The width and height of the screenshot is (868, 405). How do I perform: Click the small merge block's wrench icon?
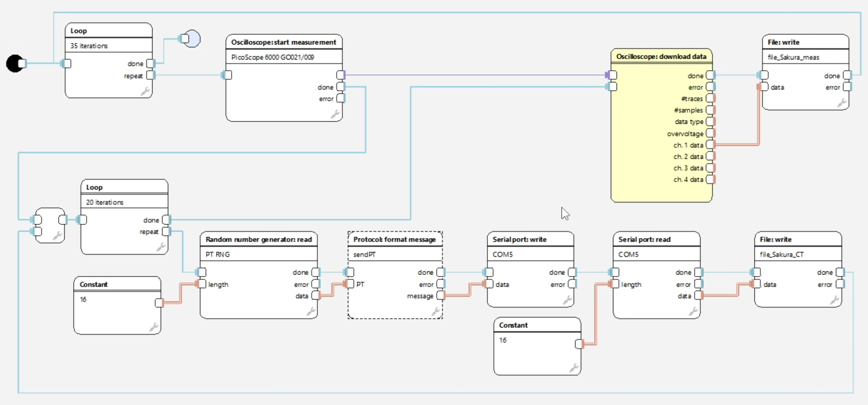pyautogui.click(x=57, y=236)
